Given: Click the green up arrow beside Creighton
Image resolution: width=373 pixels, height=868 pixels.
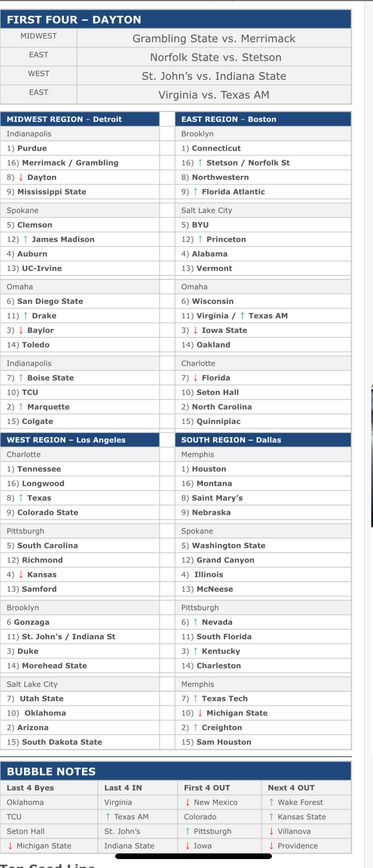Looking at the screenshot, I should pos(195,728).
